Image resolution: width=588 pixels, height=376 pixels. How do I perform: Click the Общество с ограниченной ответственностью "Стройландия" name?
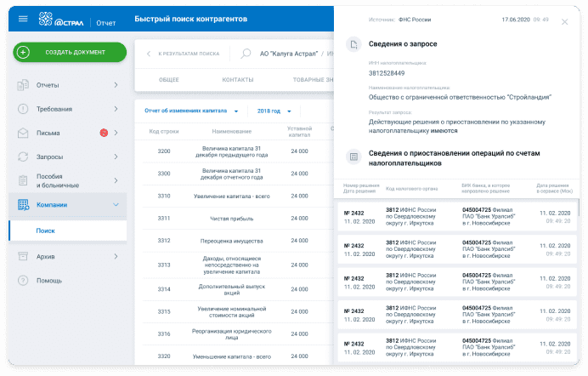click(x=460, y=97)
